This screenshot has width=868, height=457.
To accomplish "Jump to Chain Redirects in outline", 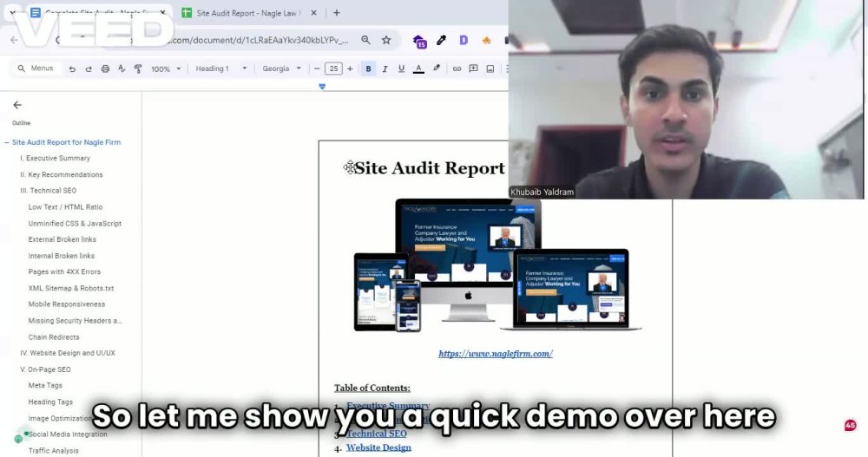I will click(54, 337).
